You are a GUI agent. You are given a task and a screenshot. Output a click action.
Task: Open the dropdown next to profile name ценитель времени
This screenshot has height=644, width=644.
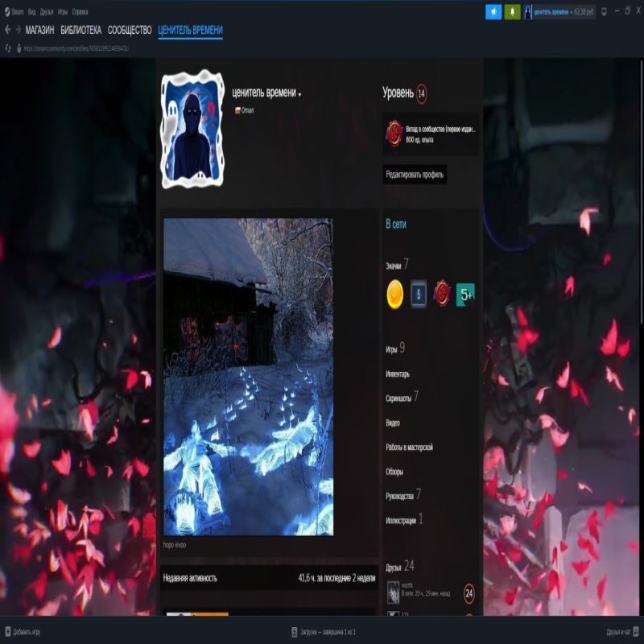[x=300, y=93]
